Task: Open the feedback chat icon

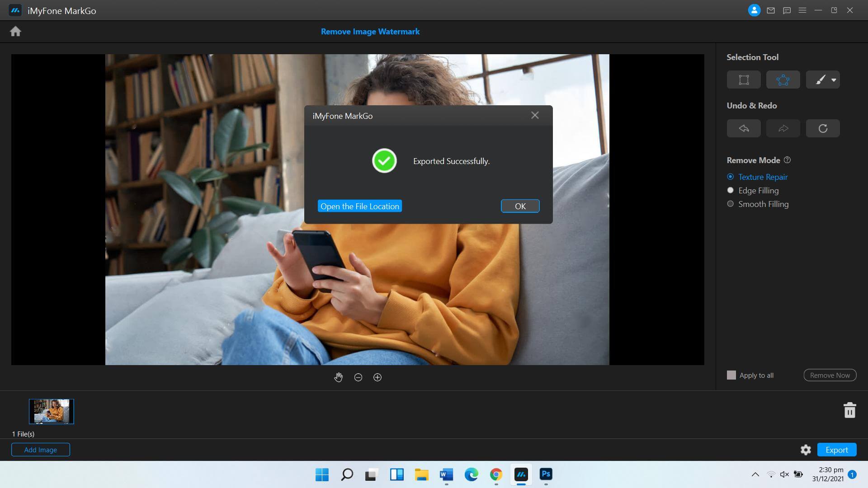Action: coord(787,10)
